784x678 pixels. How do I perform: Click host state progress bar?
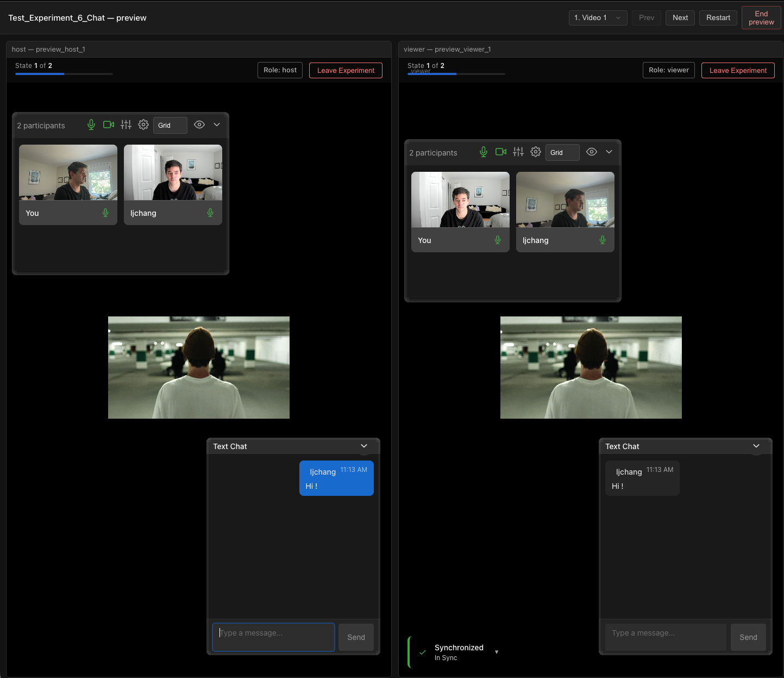coord(64,74)
